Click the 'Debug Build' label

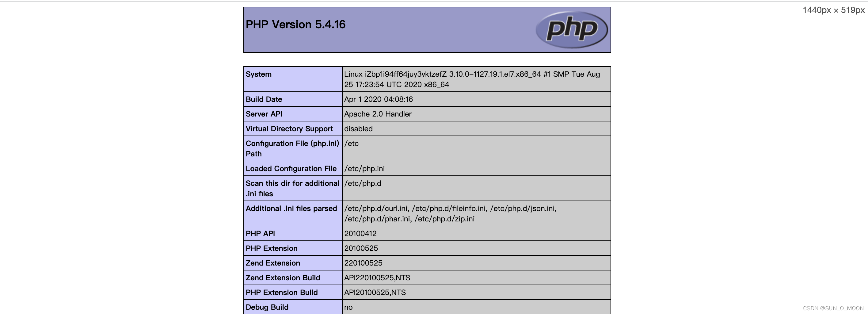(267, 307)
